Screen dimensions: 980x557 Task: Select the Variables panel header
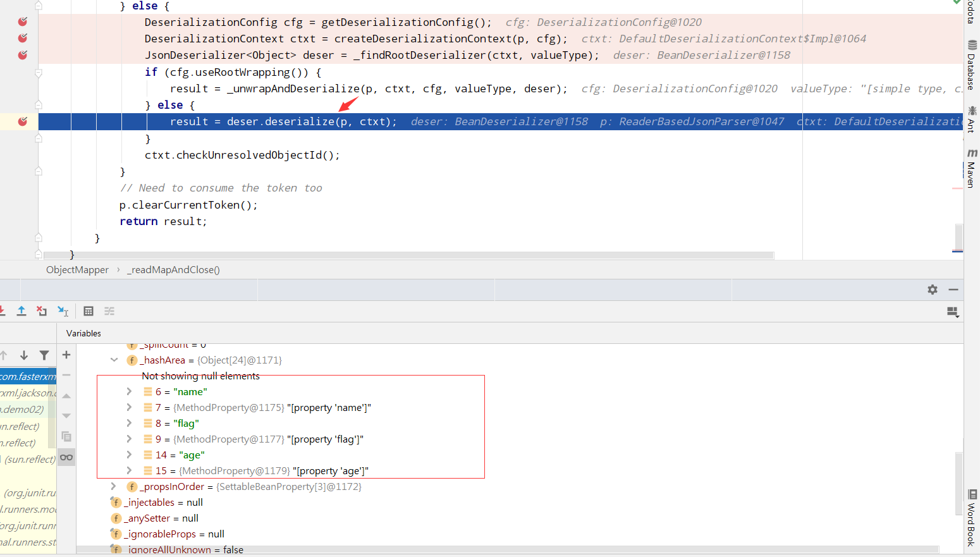83,333
